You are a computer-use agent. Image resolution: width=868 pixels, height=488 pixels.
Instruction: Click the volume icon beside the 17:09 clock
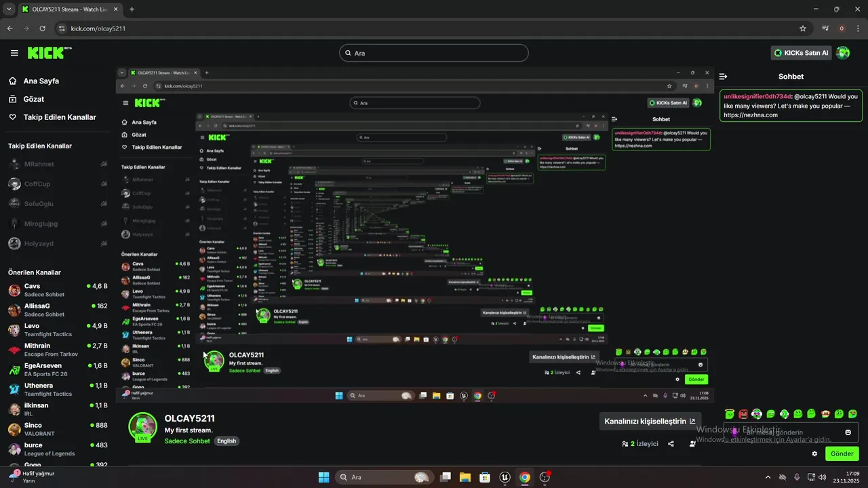click(822, 477)
